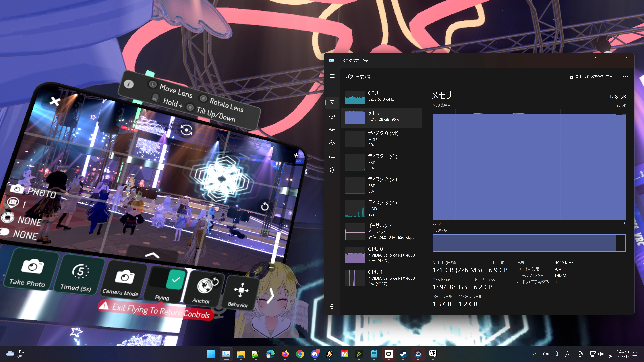The width and height of the screenshot is (644, 362).
Task: Click the camera info 'i' icon
Action: point(129,84)
